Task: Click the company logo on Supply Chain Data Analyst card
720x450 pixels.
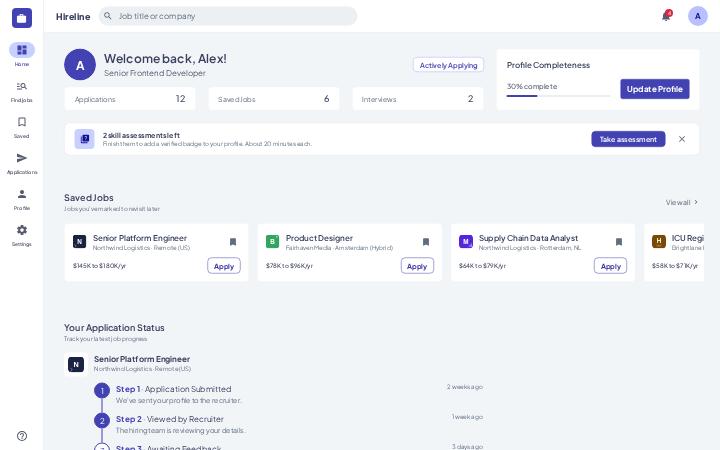Action: (x=466, y=242)
